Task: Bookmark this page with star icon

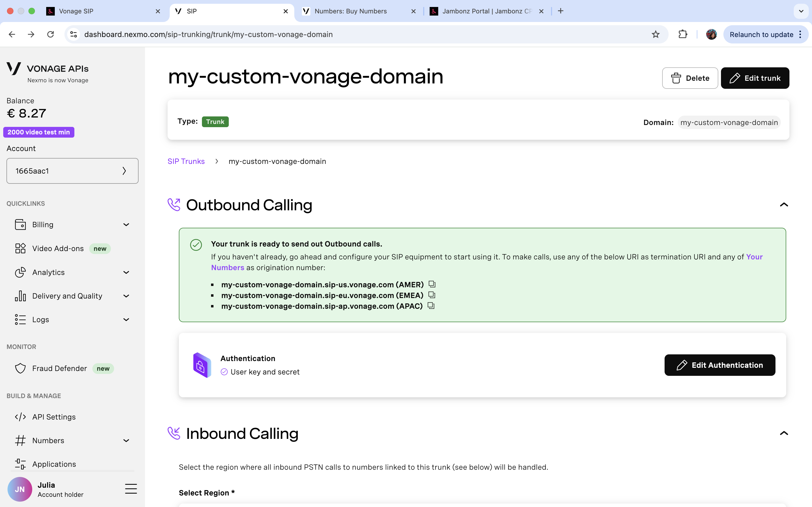Action: 655,34
